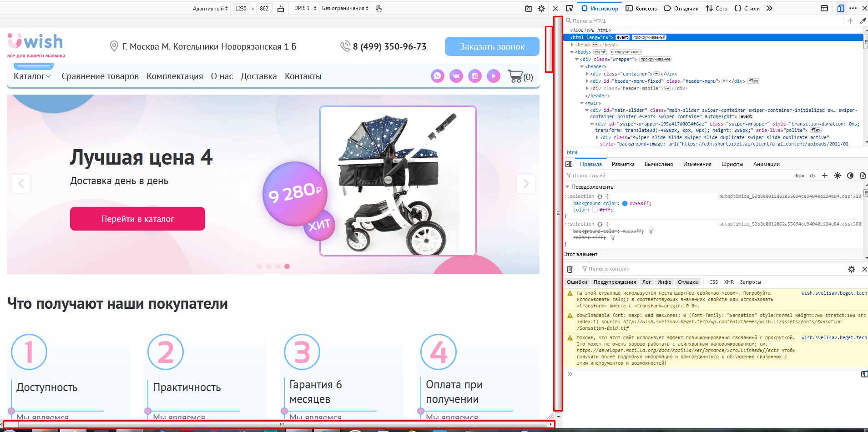Toggle the Инфо console filter
Viewport: 868px width, 432px height.
[x=664, y=282]
